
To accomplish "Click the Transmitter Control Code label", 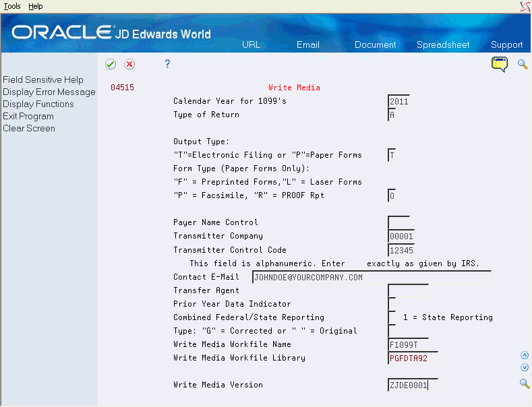I will pos(230,250).
